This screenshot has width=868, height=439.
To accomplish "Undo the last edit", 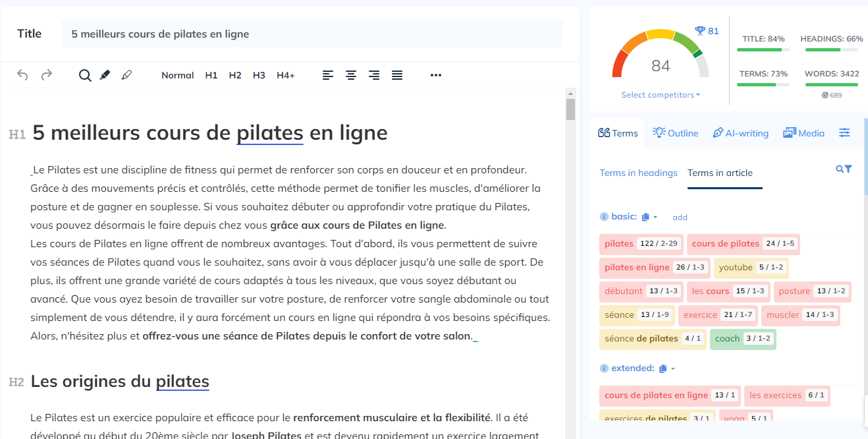I will click(x=22, y=75).
